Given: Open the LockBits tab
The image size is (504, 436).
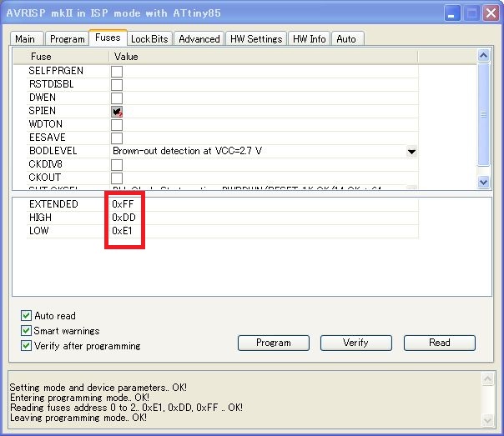Looking at the screenshot, I should point(150,39).
